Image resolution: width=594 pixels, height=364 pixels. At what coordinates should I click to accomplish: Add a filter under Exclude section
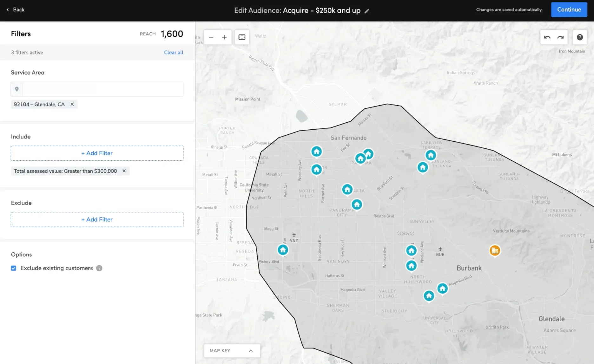pos(97,219)
